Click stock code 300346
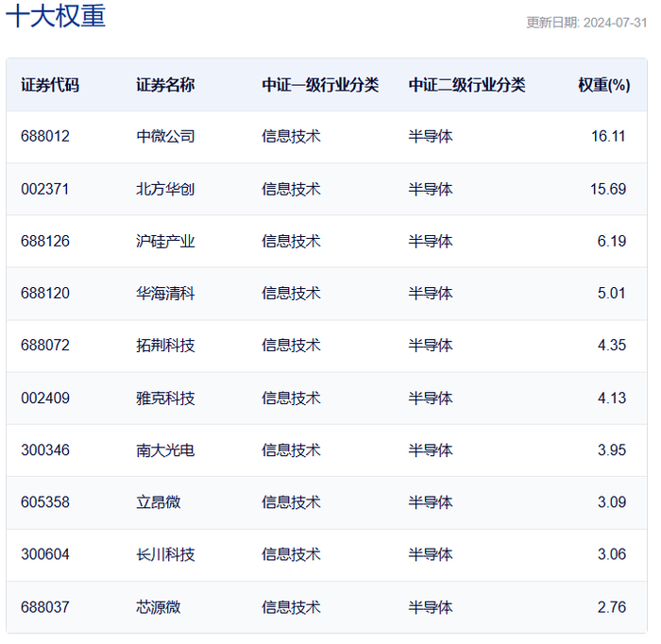Image resolution: width=661 pixels, height=644 pixels. 45,450
